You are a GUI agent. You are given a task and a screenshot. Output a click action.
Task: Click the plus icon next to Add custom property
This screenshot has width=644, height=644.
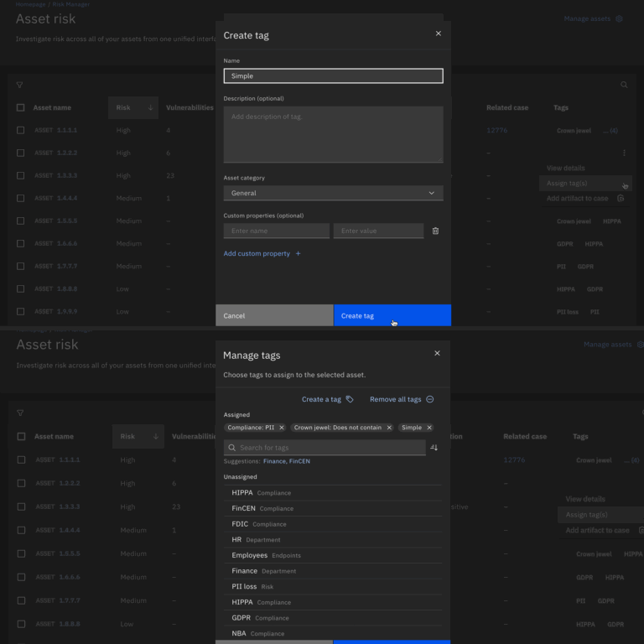pyautogui.click(x=299, y=253)
